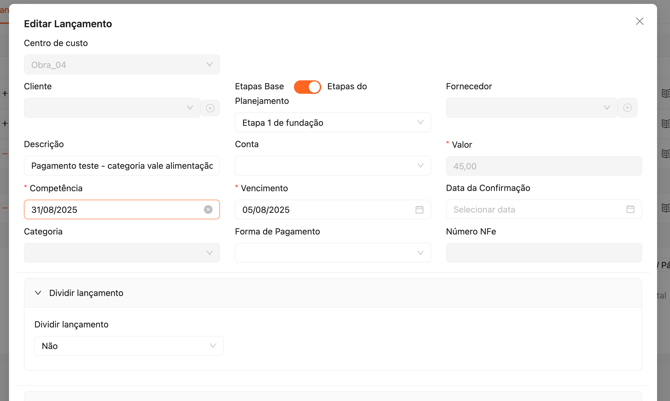Open the Fornecedor dropdown

(531, 108)
